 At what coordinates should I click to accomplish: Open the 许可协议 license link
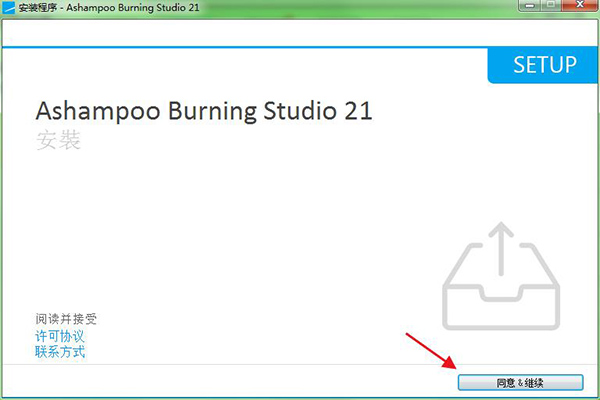click(60, 336)
